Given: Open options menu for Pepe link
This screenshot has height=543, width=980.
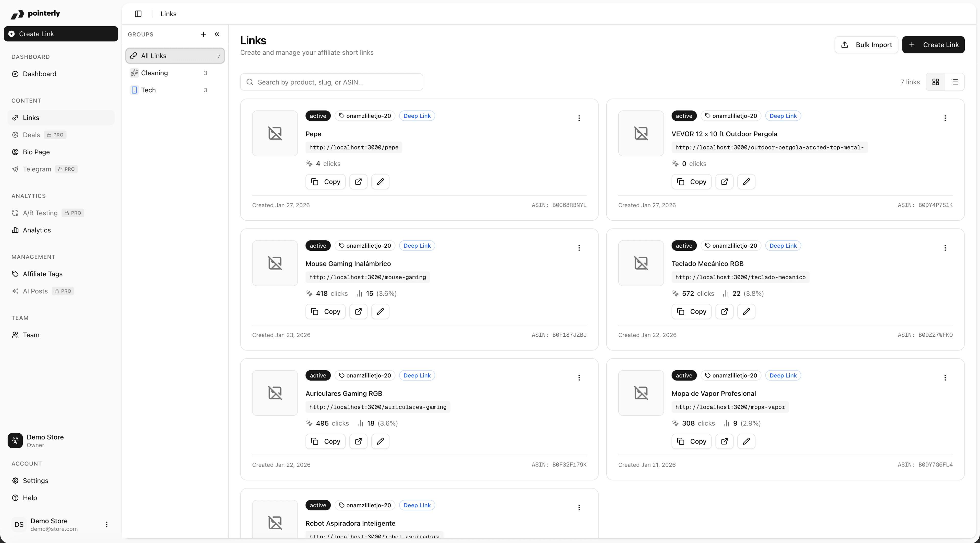Looking at the screenshot, I should click(579, 118).
